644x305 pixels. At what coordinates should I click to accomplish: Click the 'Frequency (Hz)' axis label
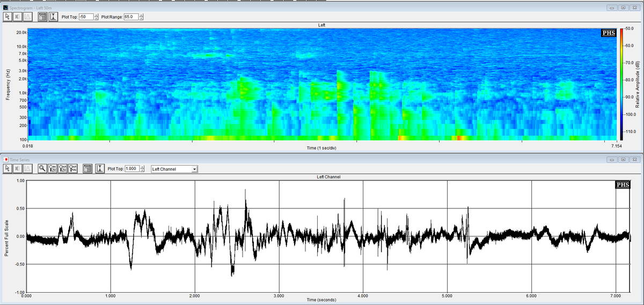pos(8,84)
